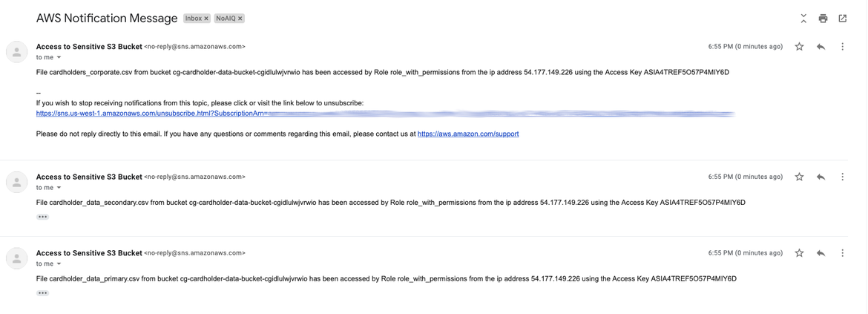Open more options for cardholder_data_primary.csv email
This screenshot has width=868, height=314.
(842, 253)
